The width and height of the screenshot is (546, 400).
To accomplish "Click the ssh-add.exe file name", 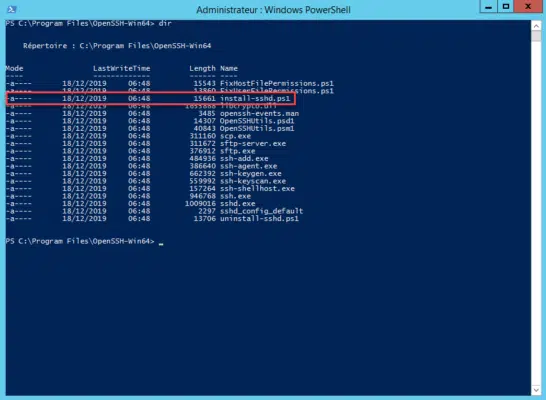I will (x=244, y=158).
